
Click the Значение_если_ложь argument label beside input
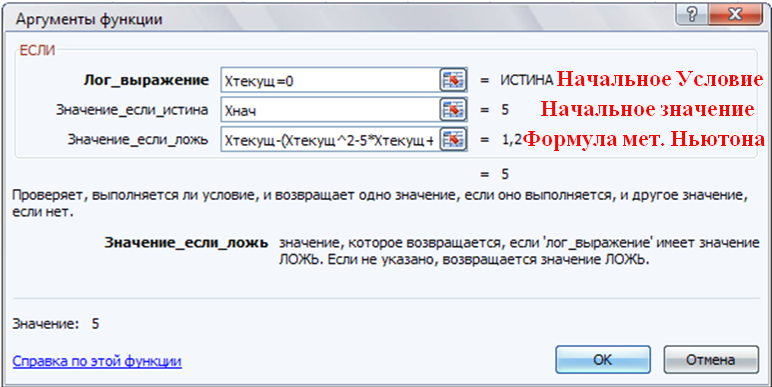[138, 140]
